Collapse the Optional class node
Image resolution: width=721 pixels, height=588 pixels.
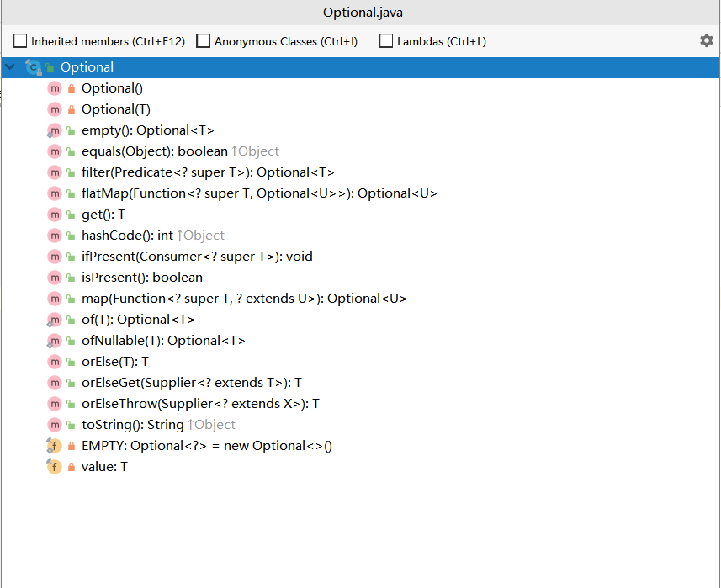pyautogui.click(x=10, y=67)
